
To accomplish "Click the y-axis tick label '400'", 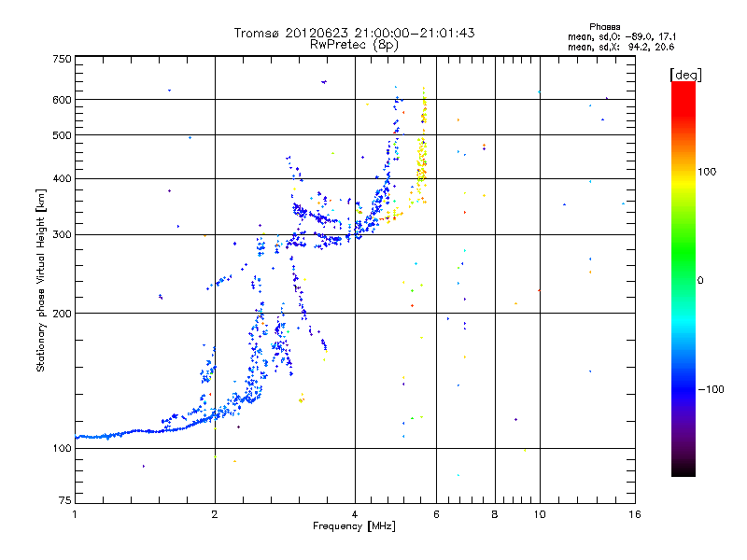I will (62, 178).
